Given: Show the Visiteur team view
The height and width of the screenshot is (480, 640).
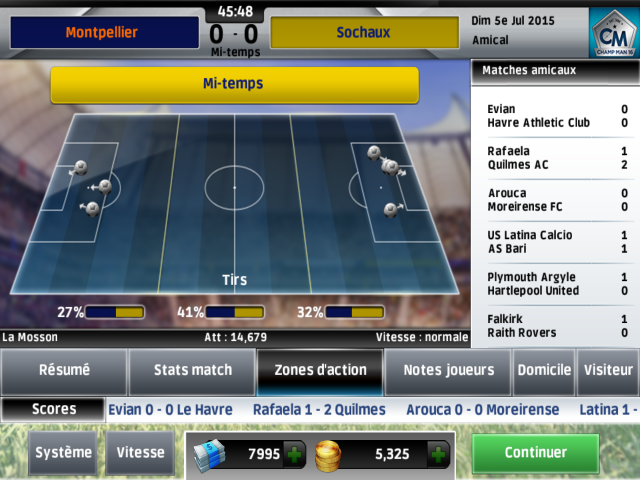Looking at the screenshot, I should [x=608, y=371].
